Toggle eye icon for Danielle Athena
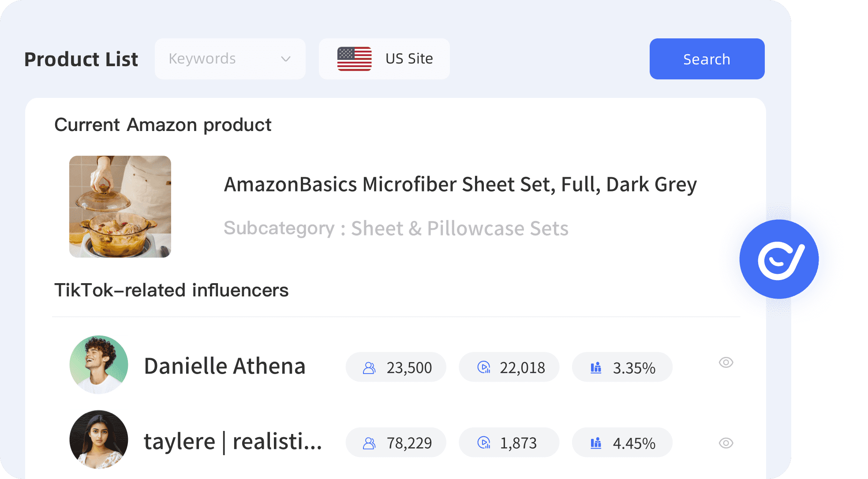The width and height of the screenshot is (868, 479). click(x=726, y=363)
